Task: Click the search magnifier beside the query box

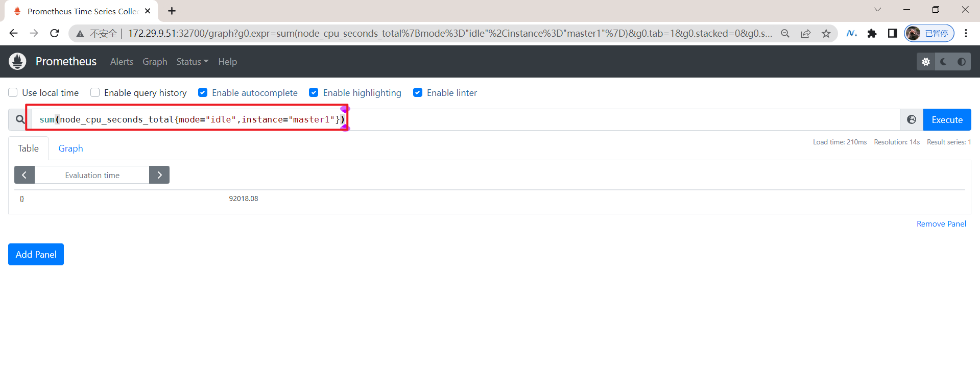Action: (x=20, y=119)
